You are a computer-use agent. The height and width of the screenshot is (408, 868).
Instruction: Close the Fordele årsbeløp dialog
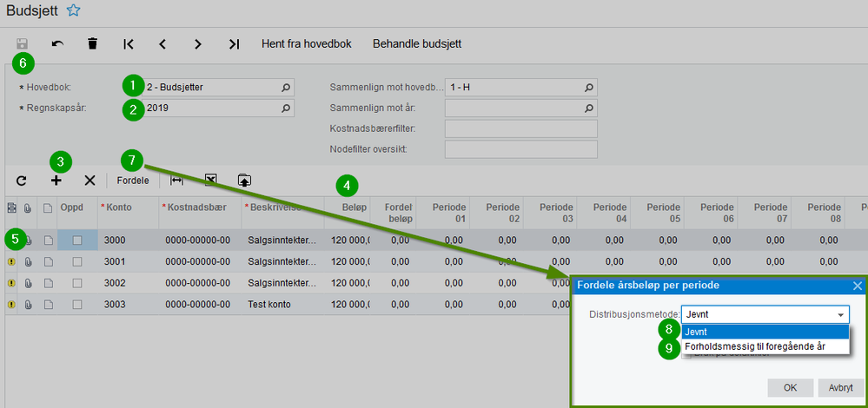[x=858, y=286]
